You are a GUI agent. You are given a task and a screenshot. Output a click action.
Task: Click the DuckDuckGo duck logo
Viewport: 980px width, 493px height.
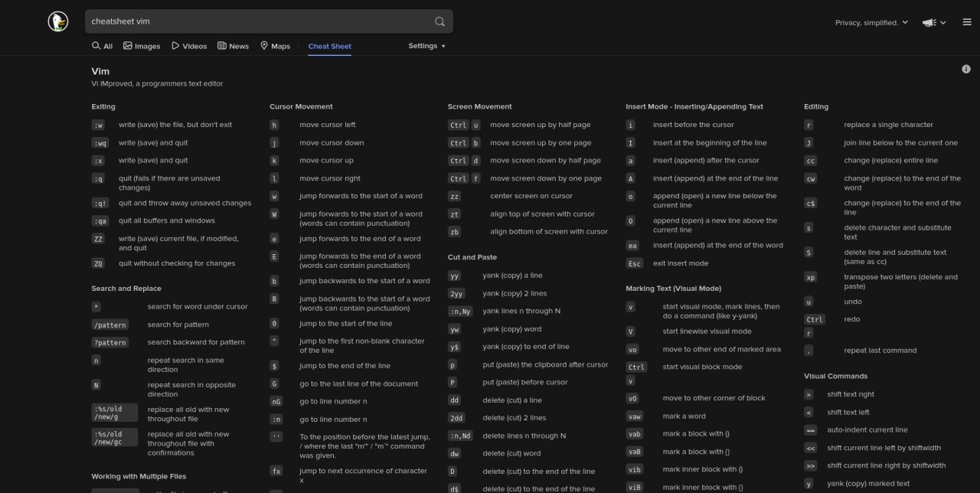58,22
